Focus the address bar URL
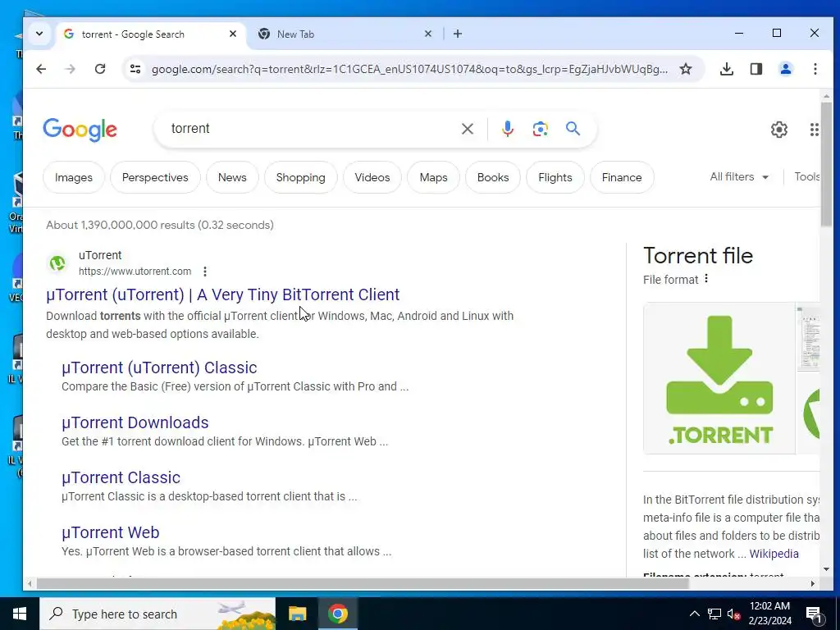The height and width of the screenshot is (630, 840). tap(409, 69)
